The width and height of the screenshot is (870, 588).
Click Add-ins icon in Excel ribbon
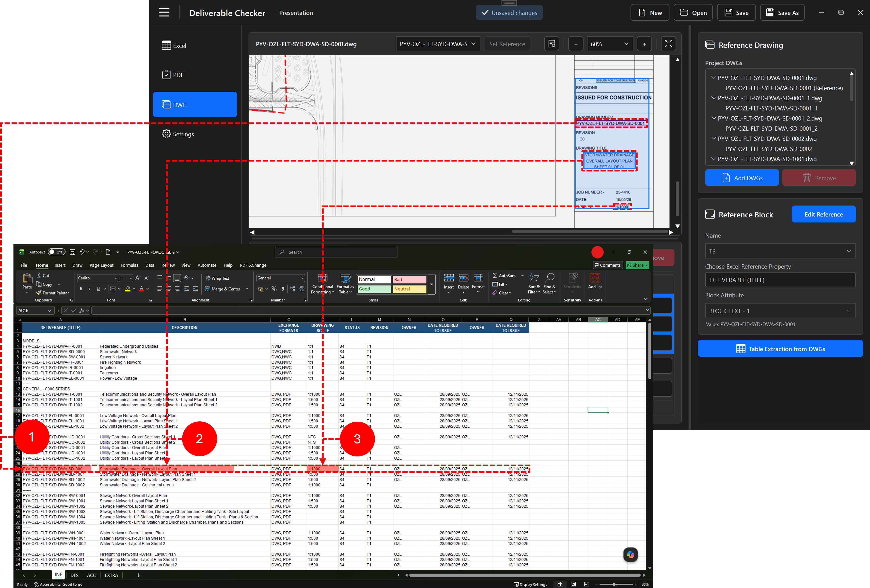(595, 278)
